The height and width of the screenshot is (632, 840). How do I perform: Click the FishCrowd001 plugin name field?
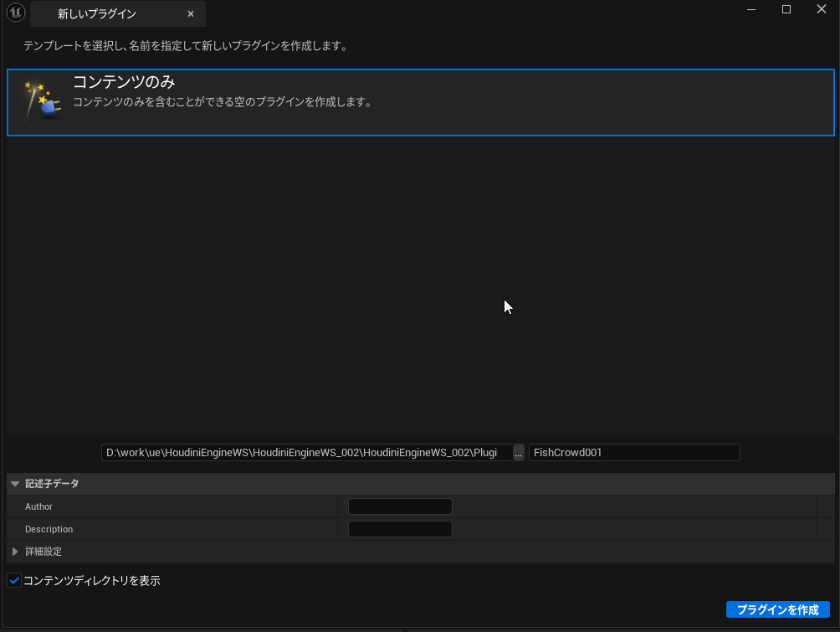pyautogui.click(x=634, y=452)
